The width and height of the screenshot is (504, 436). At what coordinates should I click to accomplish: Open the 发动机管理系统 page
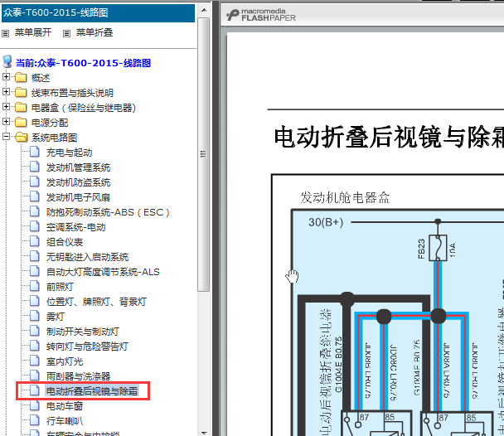coord(78,167)
